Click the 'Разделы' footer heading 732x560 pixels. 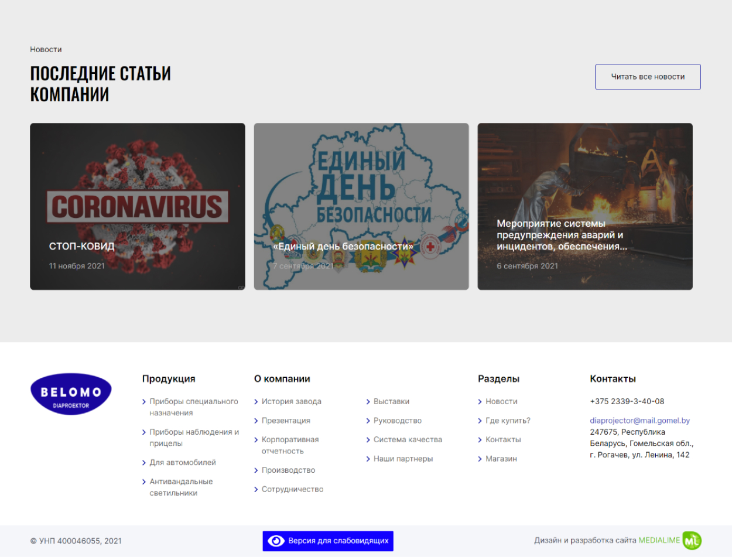click(498, 379)
